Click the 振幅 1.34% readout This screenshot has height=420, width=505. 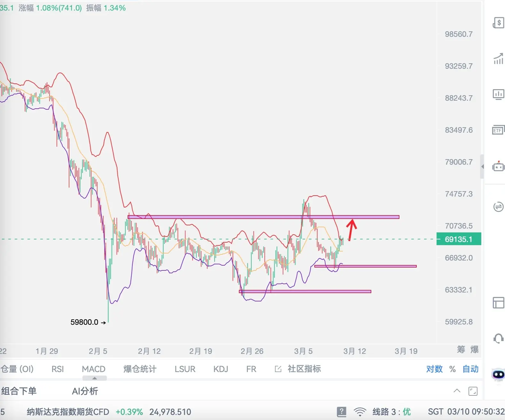[x=106, y=8]
